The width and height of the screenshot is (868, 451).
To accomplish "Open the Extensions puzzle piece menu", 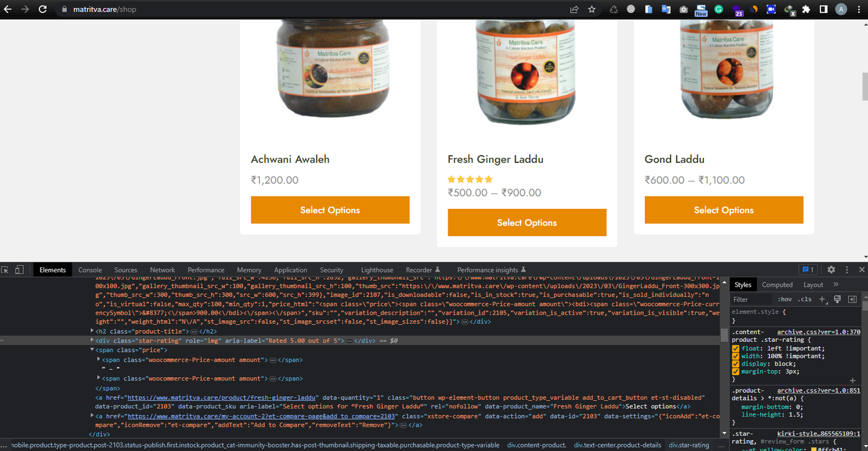I will pos(806,9).
